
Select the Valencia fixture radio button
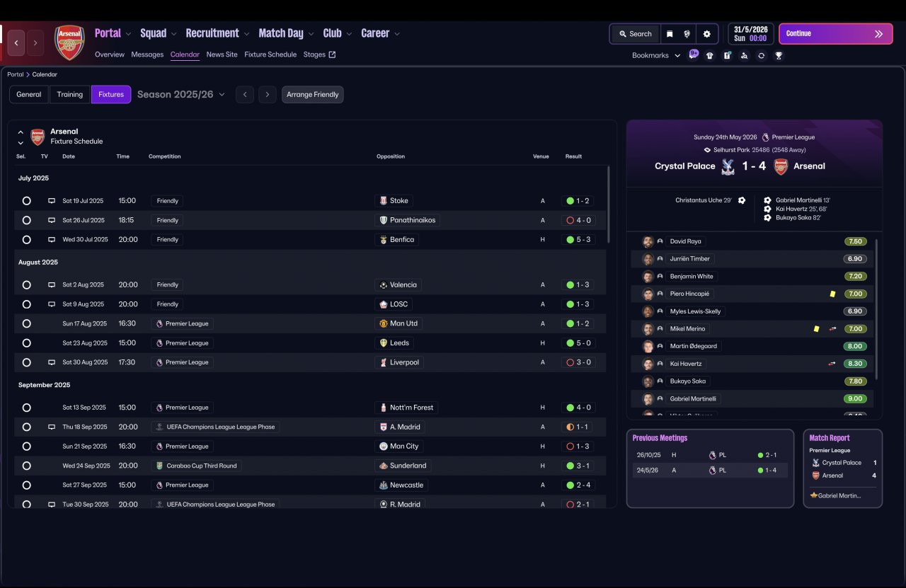(26, 285)
